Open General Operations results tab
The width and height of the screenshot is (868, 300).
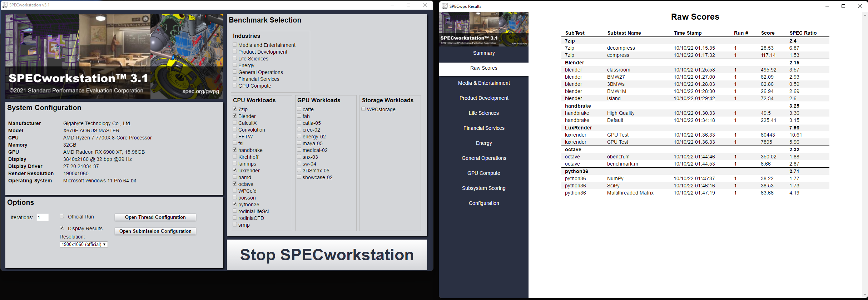483,158
